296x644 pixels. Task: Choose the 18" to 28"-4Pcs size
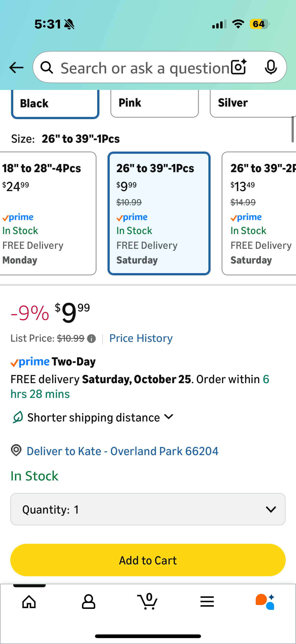(x=47, y=213)
